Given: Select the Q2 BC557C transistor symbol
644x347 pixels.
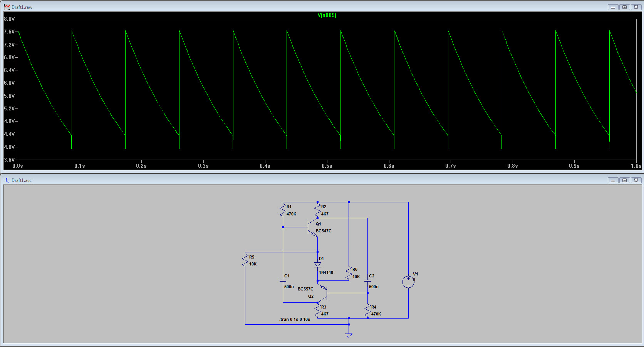Looking at the screenshot, I should coord(323,293).
